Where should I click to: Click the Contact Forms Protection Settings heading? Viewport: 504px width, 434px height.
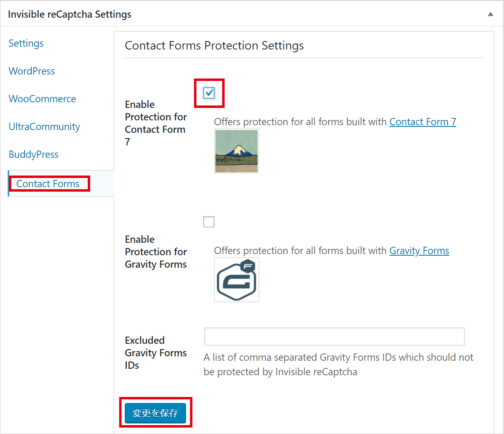pyautogui.click(x=214, y=45)
